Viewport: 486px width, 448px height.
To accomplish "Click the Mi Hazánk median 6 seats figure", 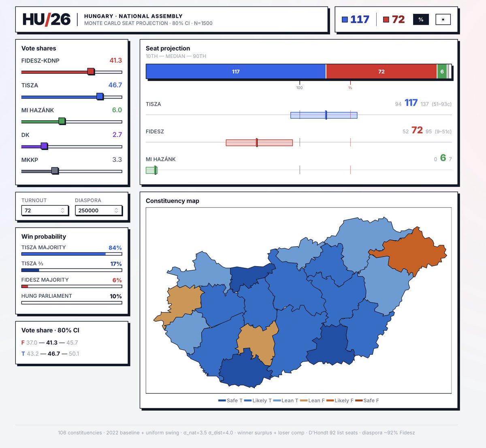I will [443, 158].
